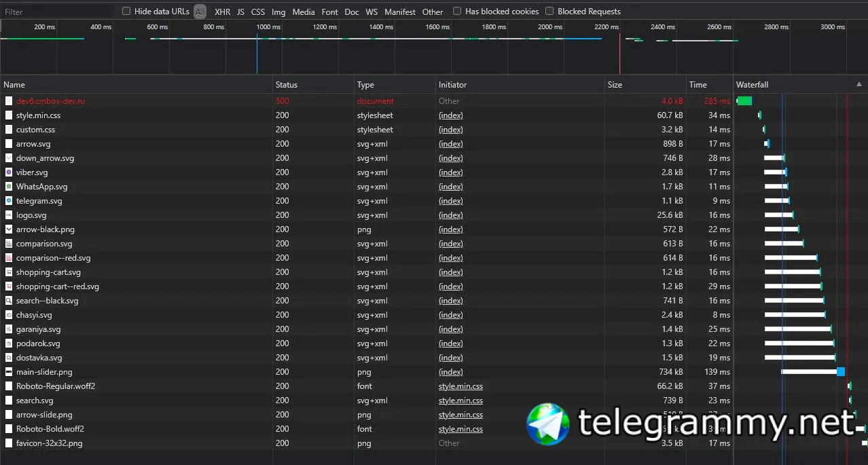Viewport: 868px width, 465px height.
Task: Click the icon beside Roboto-Regular.woff2
Action: coord(9,386)
